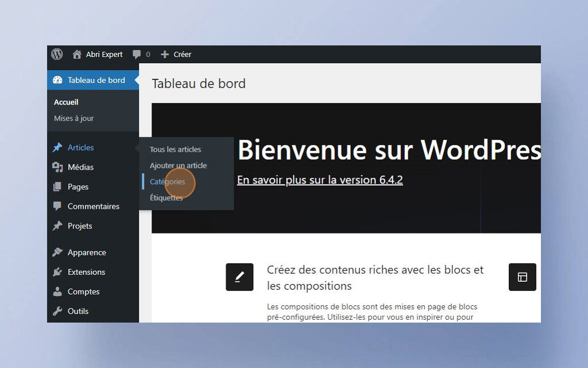This screenshot has height=368, width=588.
Task: Click the Bienvenue sur WordPress headline
Action: click(389, 150)
